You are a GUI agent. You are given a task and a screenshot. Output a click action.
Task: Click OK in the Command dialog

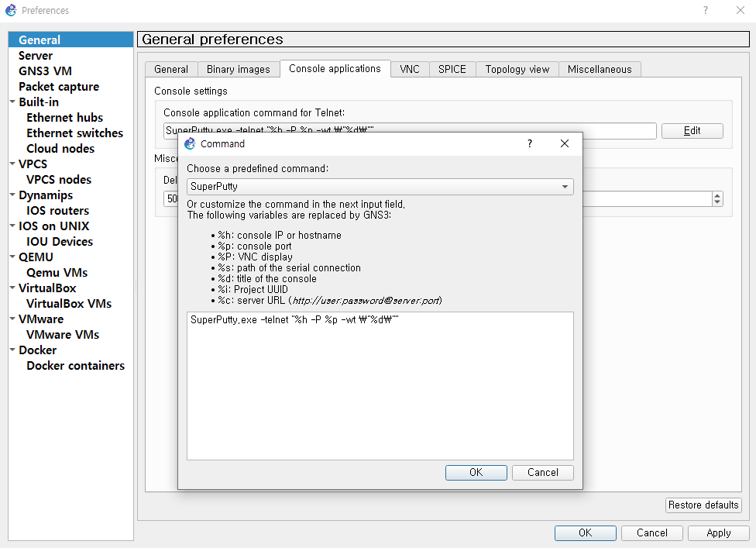tap(476, 472)
